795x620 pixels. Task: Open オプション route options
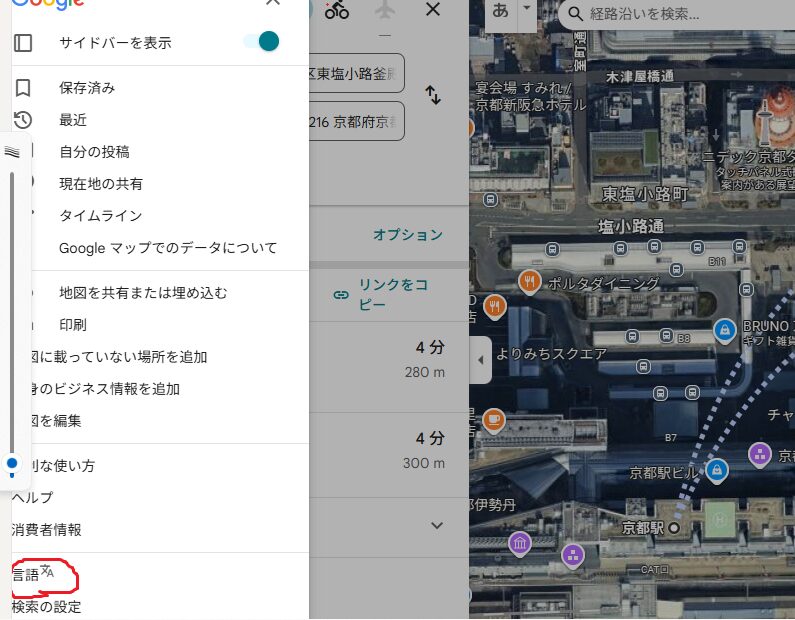click(x=408, y=235)
